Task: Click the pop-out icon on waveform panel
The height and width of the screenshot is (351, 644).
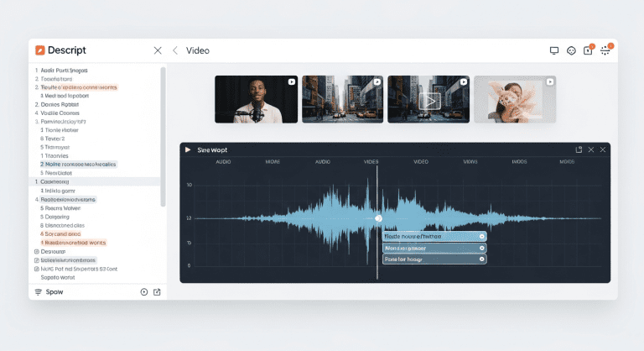Action: [579, 149]
